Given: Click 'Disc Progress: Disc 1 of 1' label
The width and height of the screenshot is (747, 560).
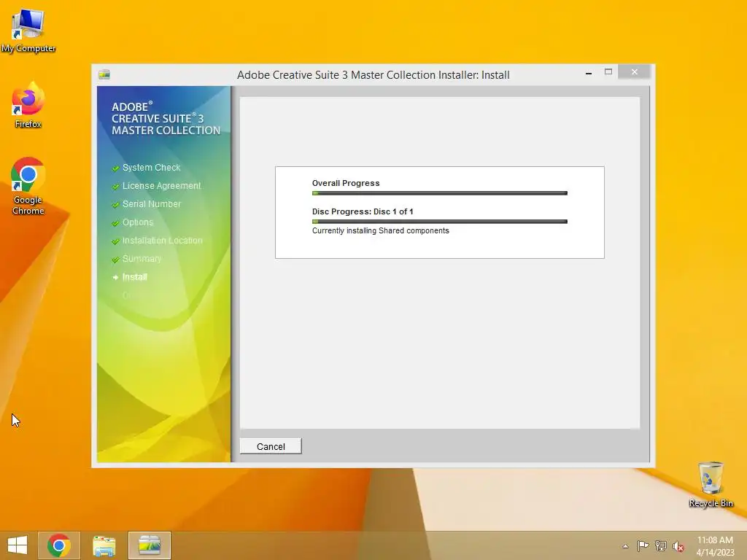Looking at the screenshot, I should pyautogui.click(x=362, y=211).
